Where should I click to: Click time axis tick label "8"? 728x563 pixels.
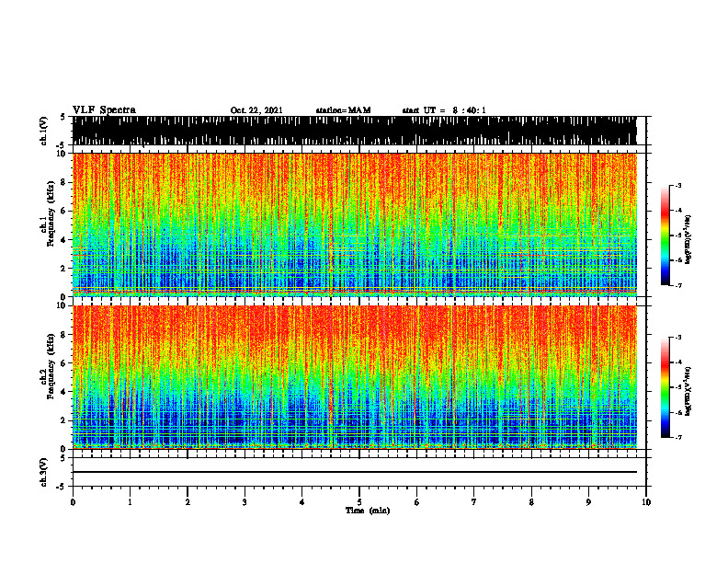point(531,502)
